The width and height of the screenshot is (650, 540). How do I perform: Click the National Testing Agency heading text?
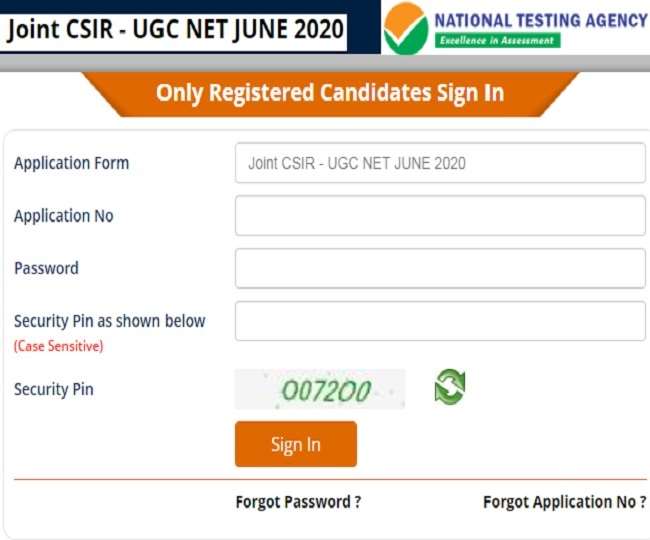click(540, 20)
